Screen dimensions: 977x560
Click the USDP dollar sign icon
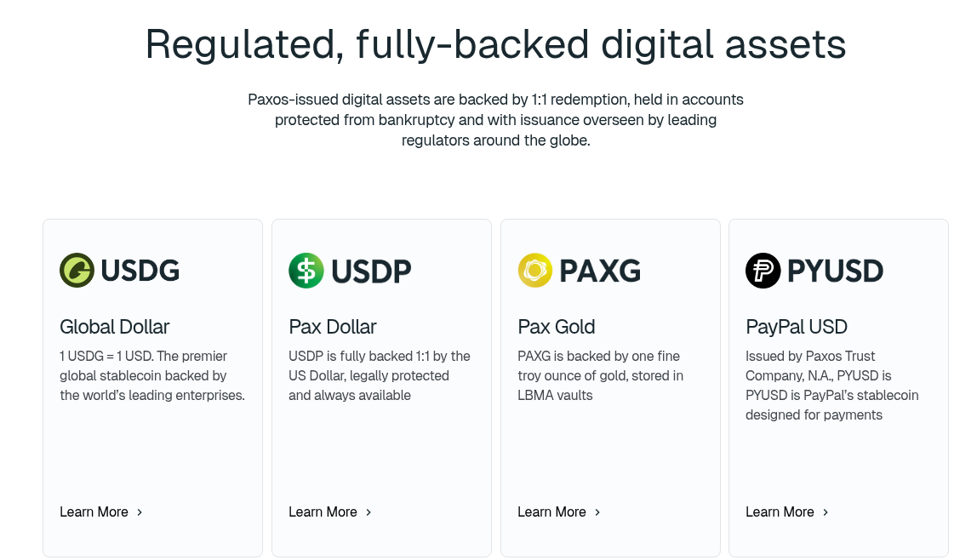pos(306,271)
